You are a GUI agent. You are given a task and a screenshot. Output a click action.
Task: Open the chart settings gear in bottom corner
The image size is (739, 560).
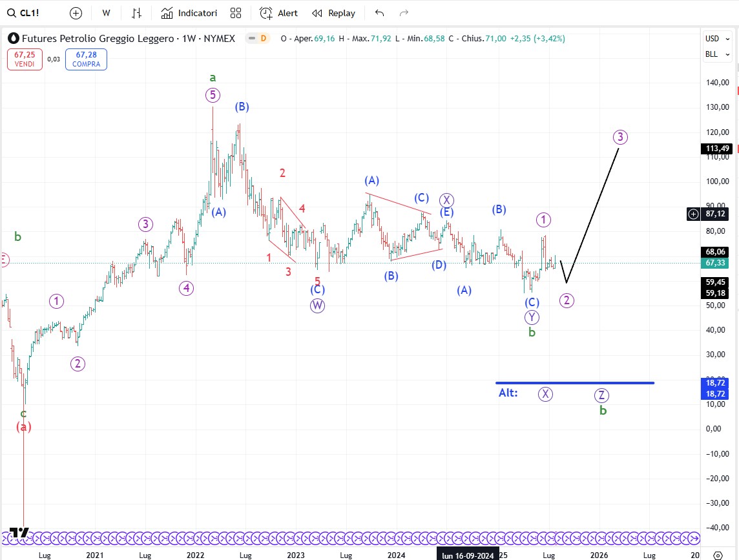[x=718, y=555]
